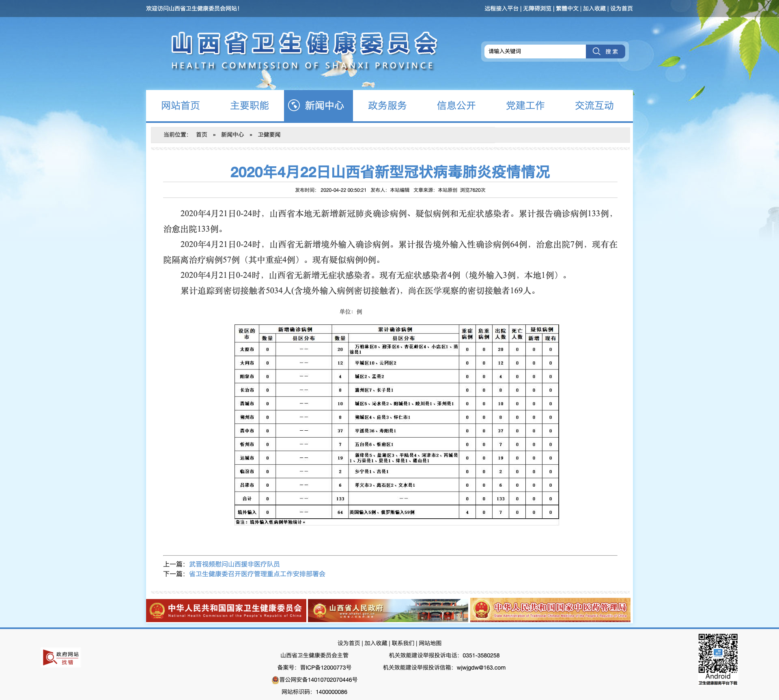Click the 单位：例 label above table
The width and height of the screenshot is (779, 700).
click(351, 311)
